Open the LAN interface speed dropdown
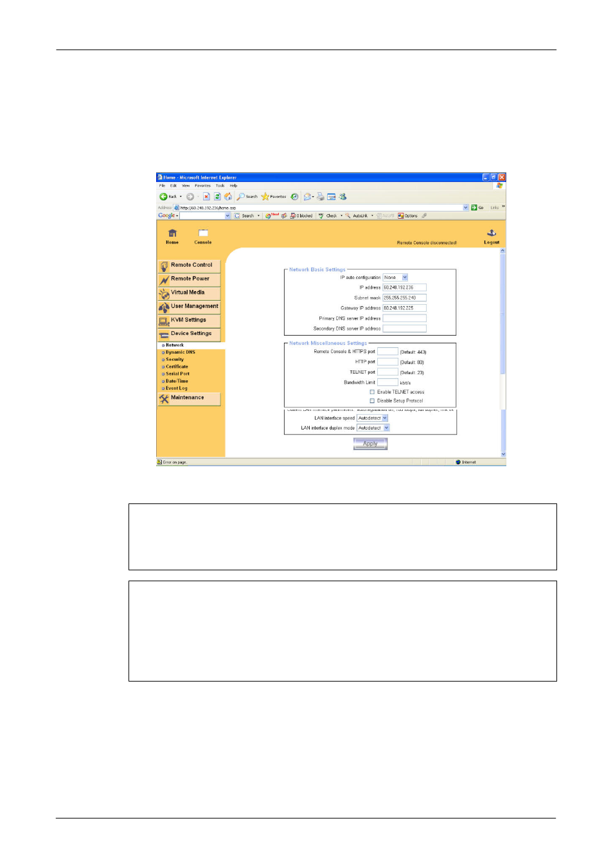Screen dimensions: 613x868 tap(373, 418)
